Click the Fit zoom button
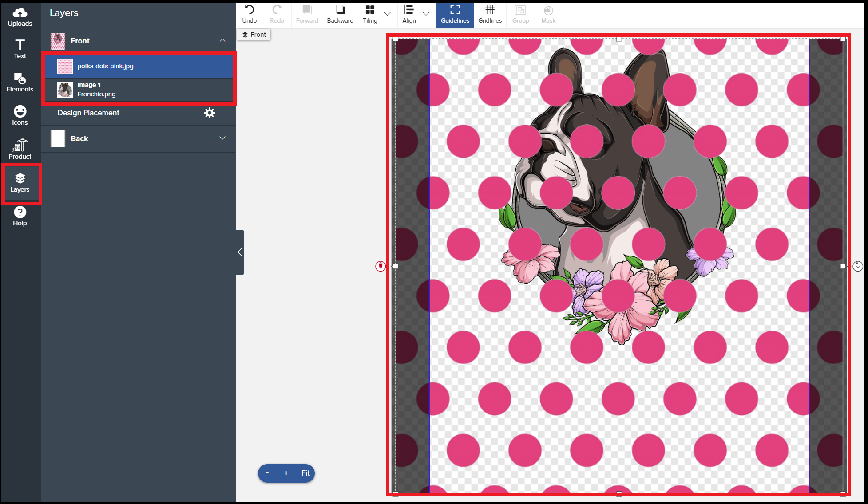 point(305,473)
